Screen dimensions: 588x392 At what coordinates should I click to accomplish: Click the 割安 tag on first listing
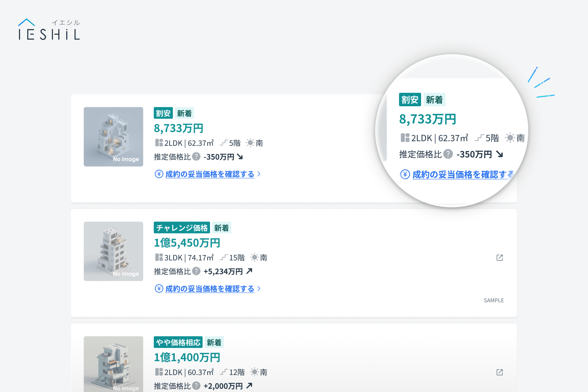(163, 113)
